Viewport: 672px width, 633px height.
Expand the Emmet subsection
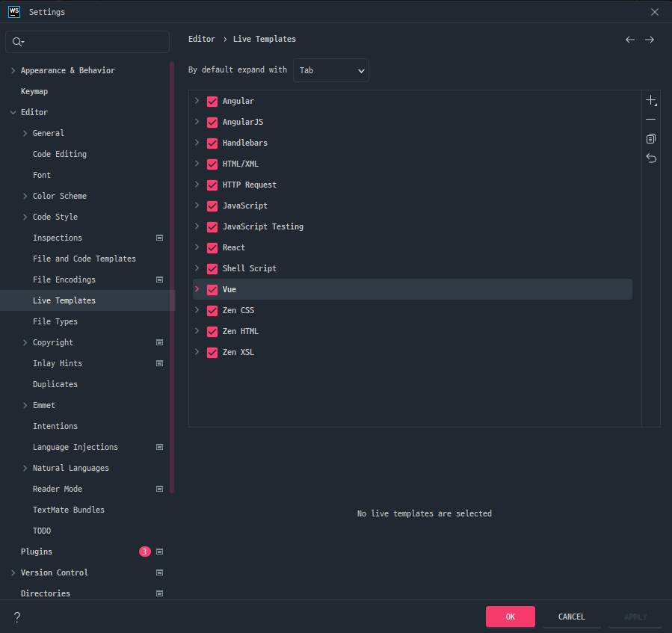tap(25, 405)
